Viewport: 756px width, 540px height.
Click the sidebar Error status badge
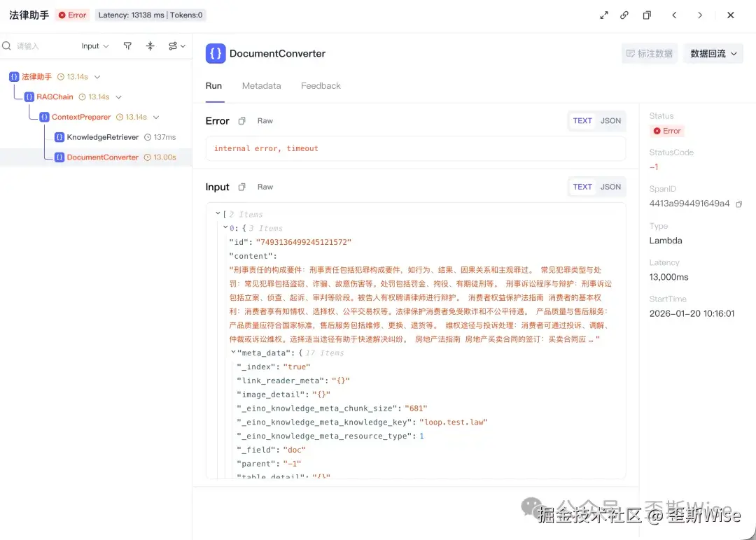pos(667,131)
